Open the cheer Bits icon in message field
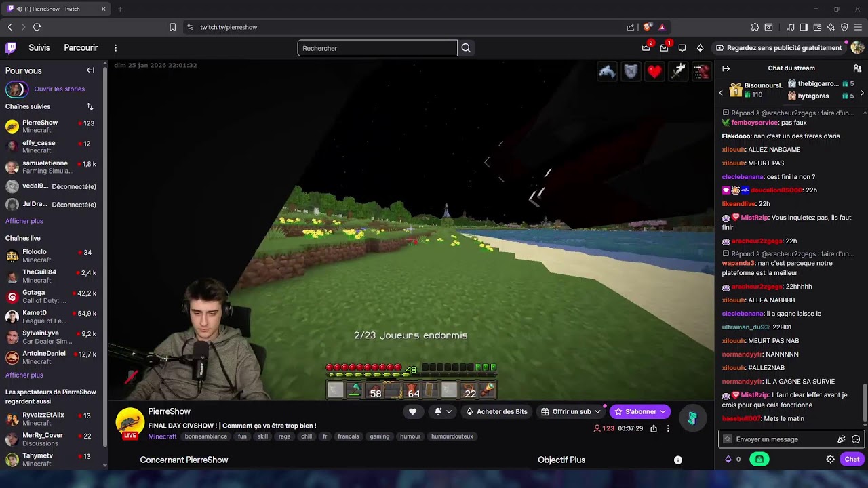 click(x=841, y=439)
